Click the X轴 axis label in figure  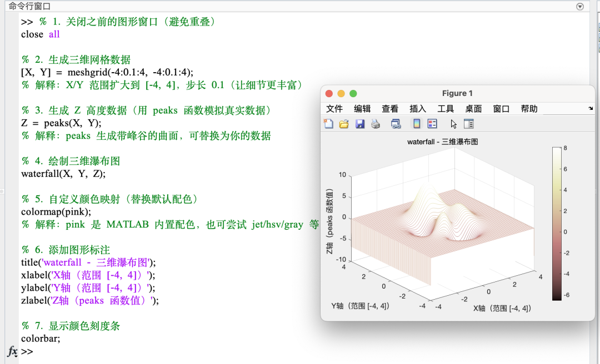click(x=502, y=308)
